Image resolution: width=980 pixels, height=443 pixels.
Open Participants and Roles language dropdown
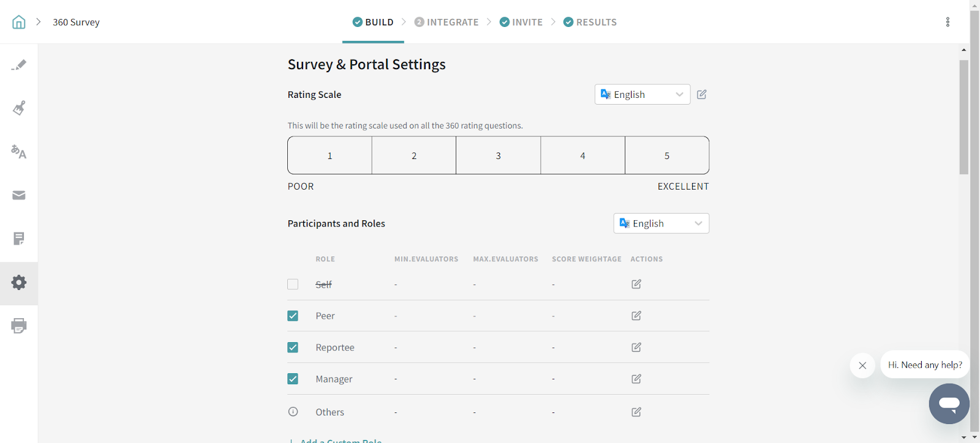coord(661,223)
